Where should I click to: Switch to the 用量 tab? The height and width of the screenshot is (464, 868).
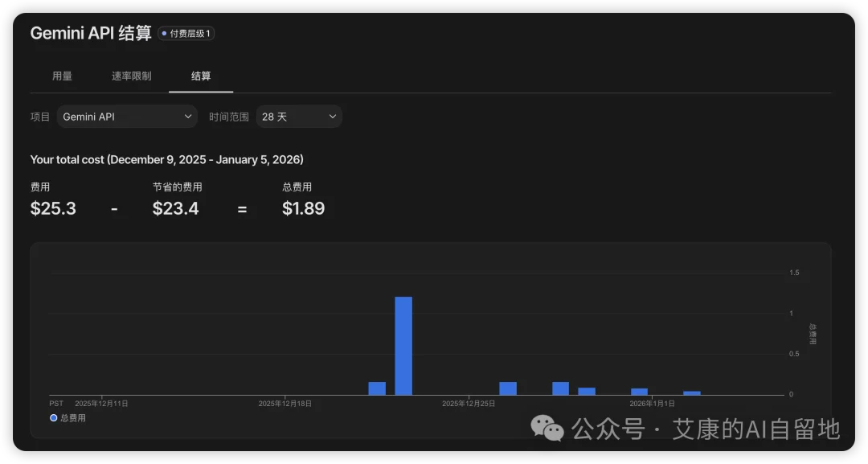63,76
